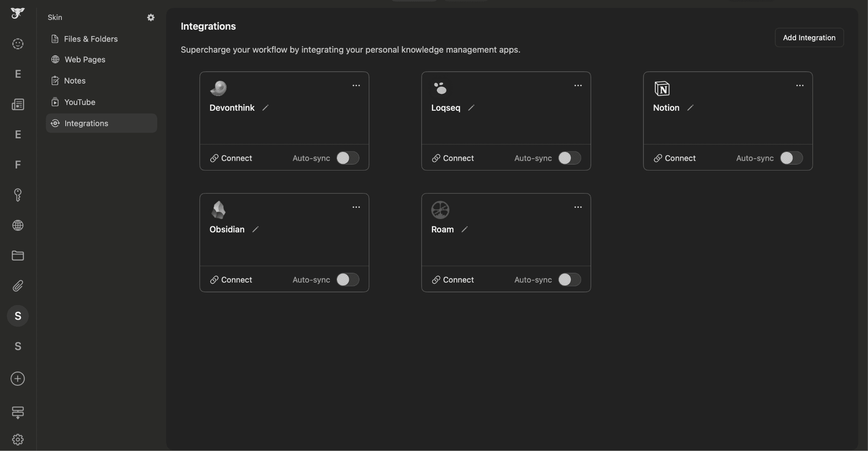Screen dimensions: 868x451
Task: Switch to the Notes section
Action: tap(75, 81)
